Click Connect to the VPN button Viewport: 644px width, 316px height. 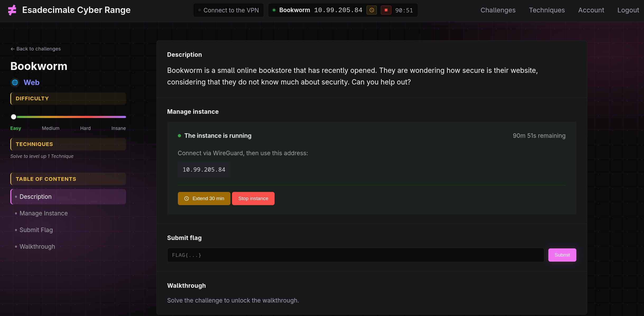click(229, 10)
